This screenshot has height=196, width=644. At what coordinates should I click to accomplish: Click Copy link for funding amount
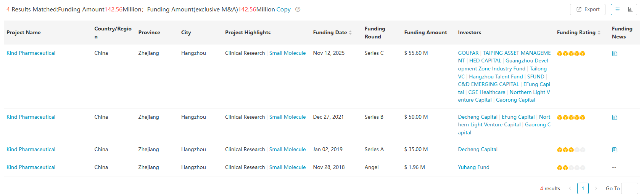[x=283, y=10]
